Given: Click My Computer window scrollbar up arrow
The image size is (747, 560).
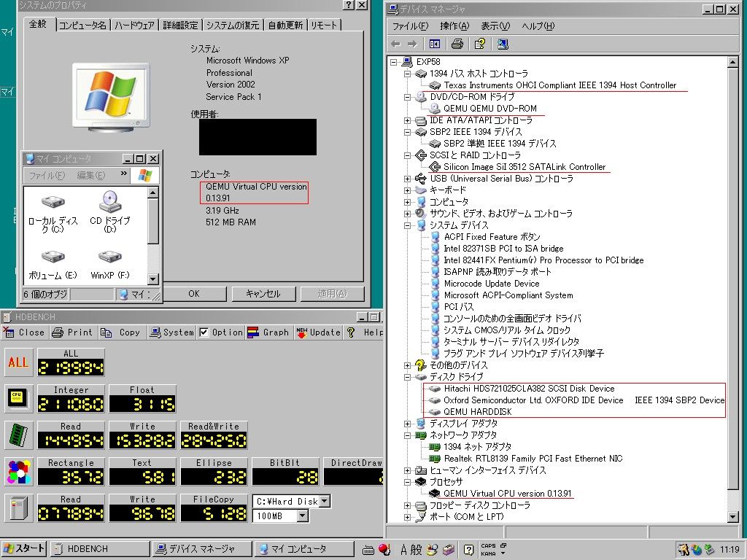Looking at the screenshot, I should pos(153,192).
